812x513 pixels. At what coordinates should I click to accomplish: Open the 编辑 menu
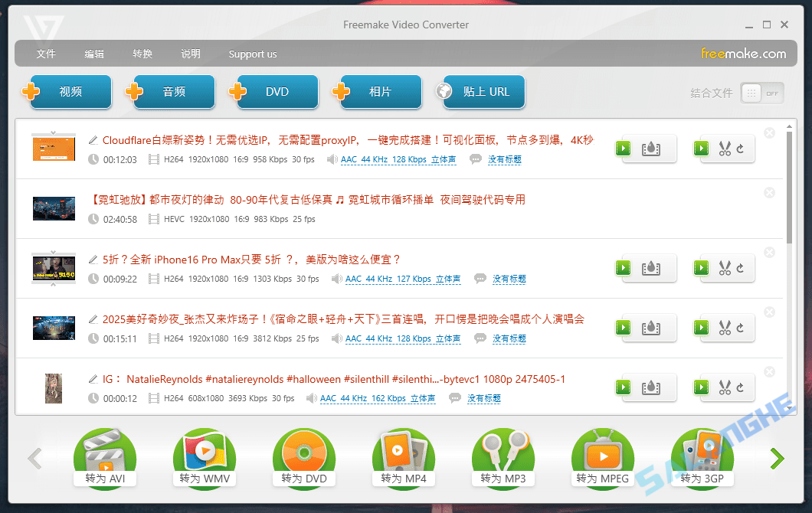(93, 54)
